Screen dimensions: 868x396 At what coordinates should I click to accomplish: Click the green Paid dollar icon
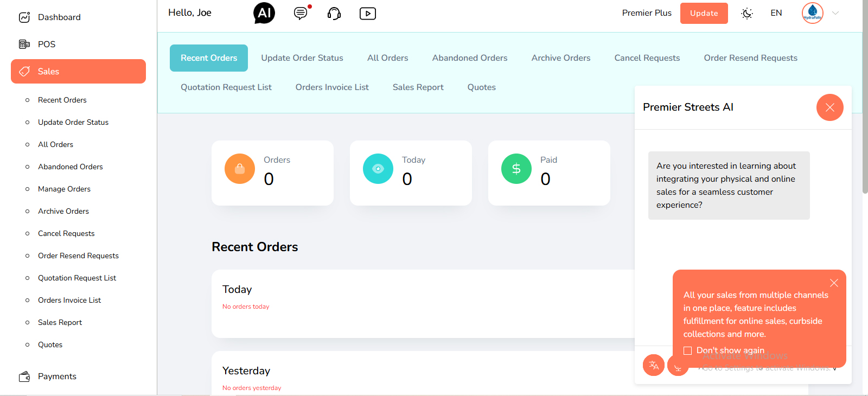pos(516,169)
